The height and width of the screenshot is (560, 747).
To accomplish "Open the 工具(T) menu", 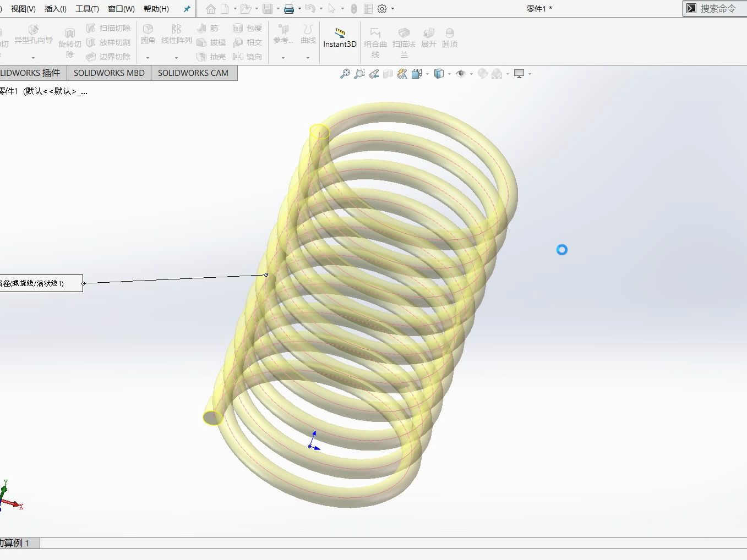I will tap(87, 9).
